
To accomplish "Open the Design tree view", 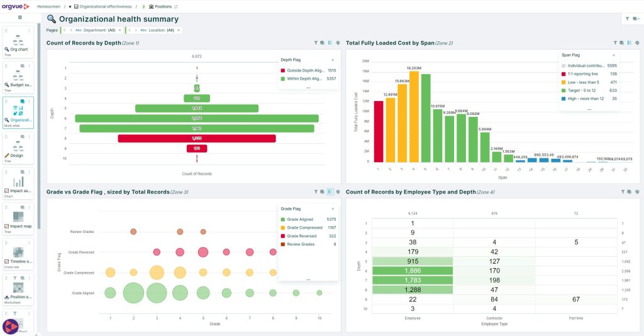I will (18, 148).
